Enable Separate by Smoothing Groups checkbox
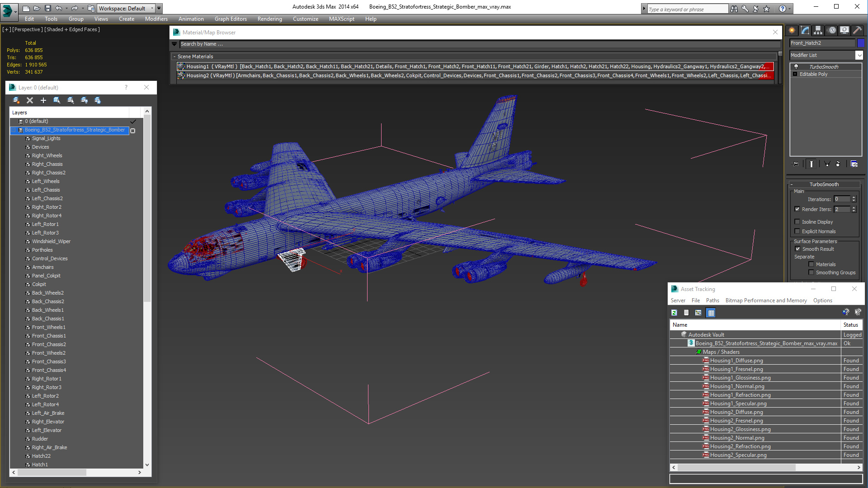868x488 pixels. (811, 272)
